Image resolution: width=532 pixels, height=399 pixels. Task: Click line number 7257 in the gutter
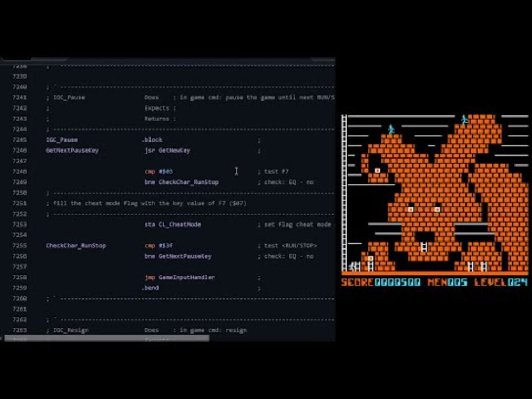pyautogui.click(x=20, y=267)
